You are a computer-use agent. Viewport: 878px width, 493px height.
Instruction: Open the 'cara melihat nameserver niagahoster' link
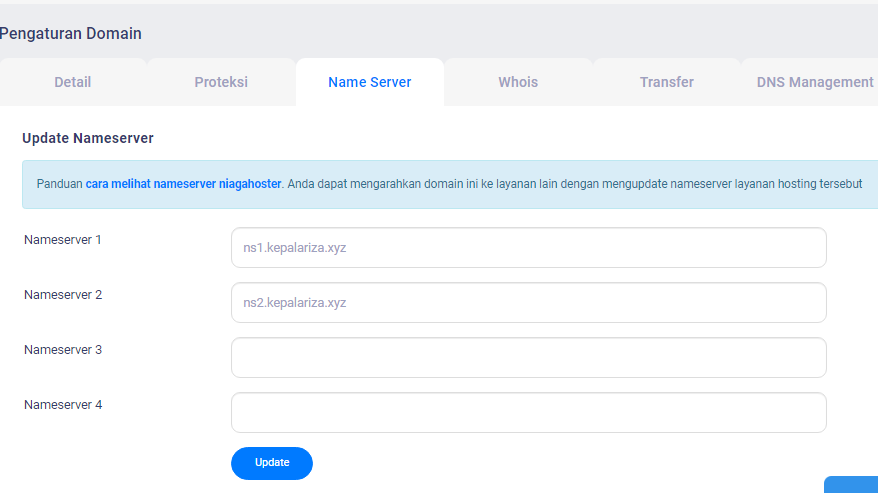point(184,184)
